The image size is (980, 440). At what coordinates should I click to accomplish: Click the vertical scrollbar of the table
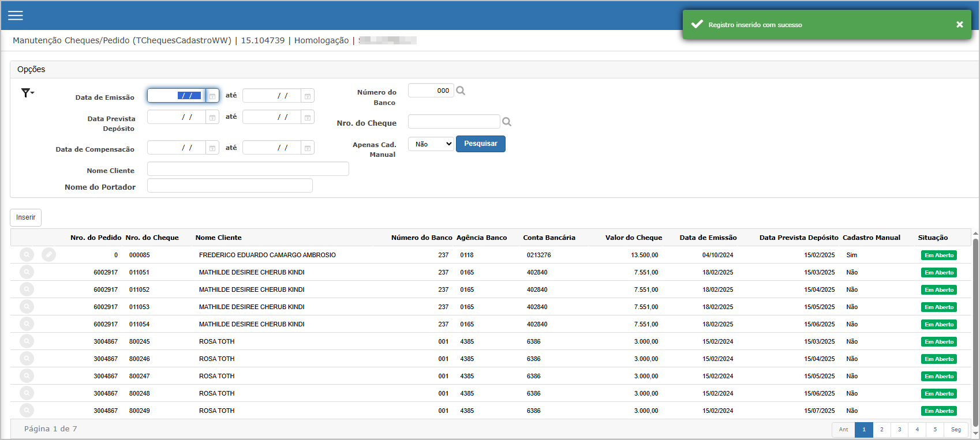(x=975, y=332)
